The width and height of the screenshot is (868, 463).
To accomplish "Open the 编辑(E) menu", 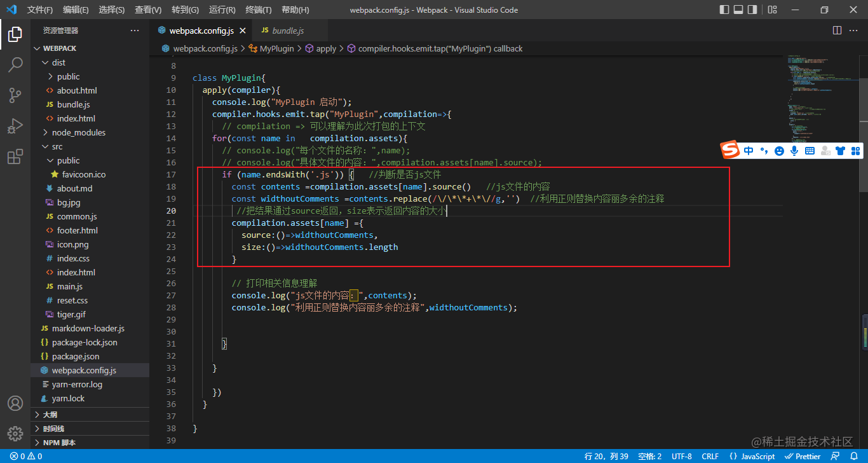I will [76, 10].
